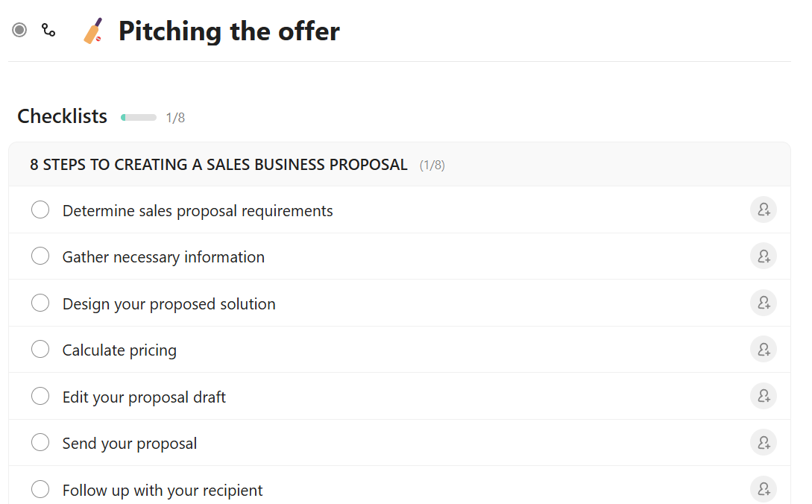Assign user to Calculate pricing item
Screen dimensions: 812x504
click(x=763, y=350)
